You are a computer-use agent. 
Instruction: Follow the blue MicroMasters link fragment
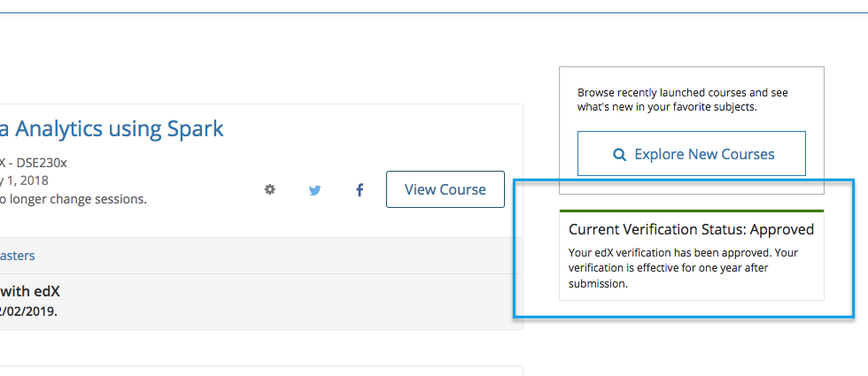pyautogui.click(x=17, y=256)
